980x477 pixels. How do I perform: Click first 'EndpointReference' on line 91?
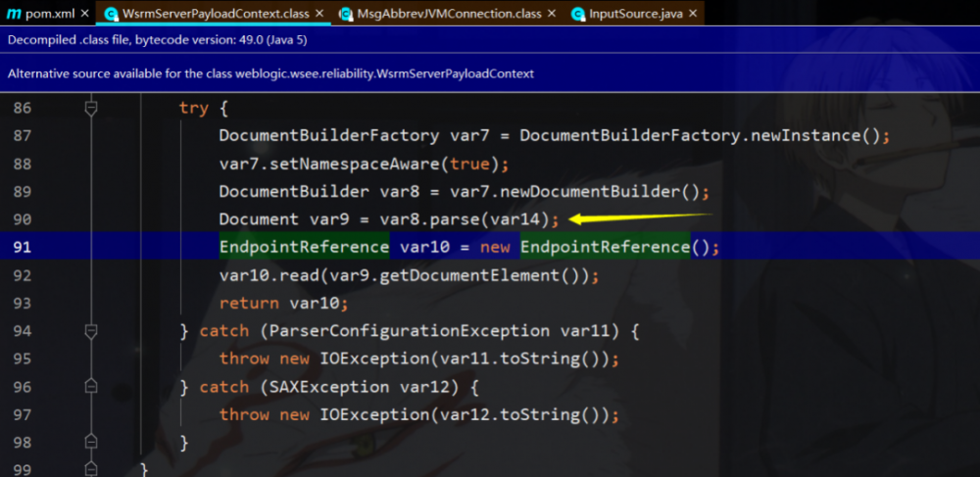coord(305,247)
